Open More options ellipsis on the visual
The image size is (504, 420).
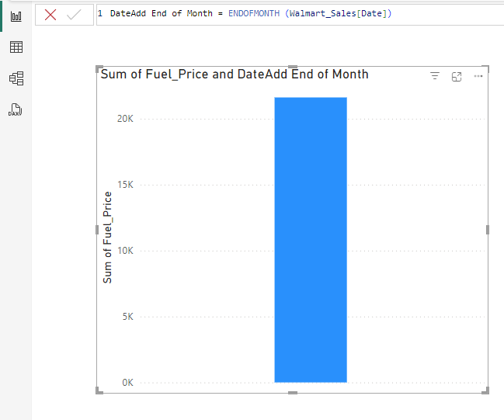[478, 76]
